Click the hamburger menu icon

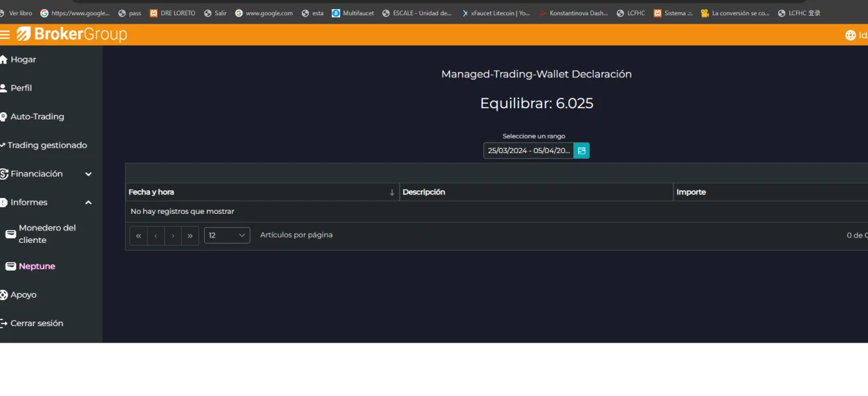[5, 34]
